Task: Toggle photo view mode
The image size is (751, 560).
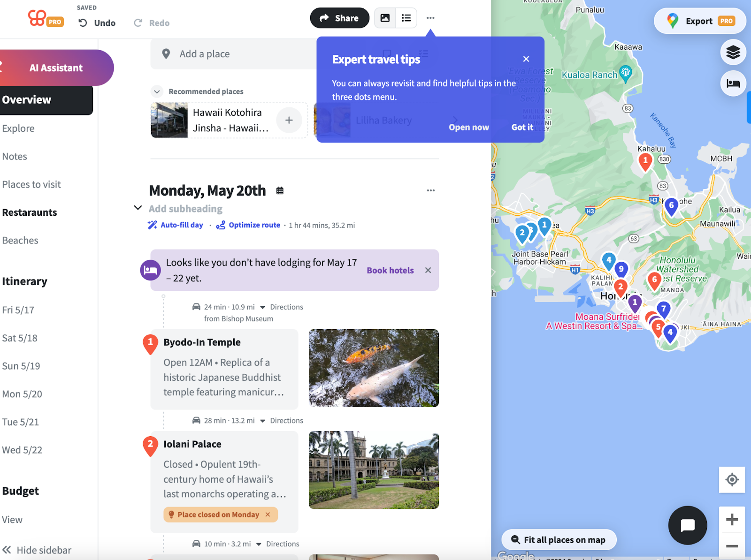Action: [x=385, y=18]
